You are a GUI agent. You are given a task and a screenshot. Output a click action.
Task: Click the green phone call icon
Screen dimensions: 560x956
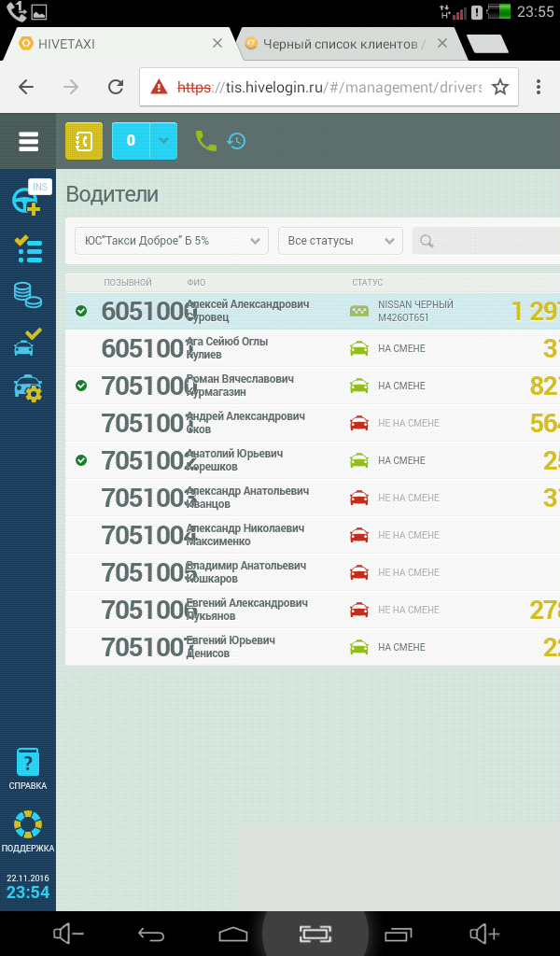[205, 141]
